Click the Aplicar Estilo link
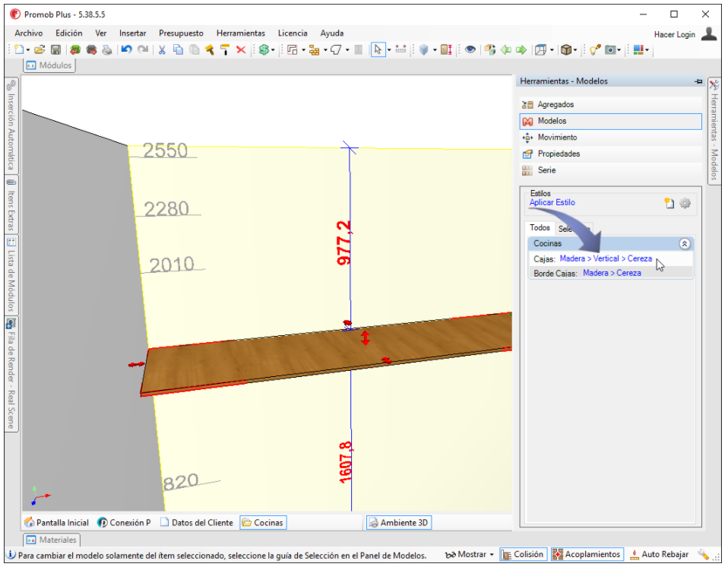Viewport: 728px width, 567px height. coord(552,202)
